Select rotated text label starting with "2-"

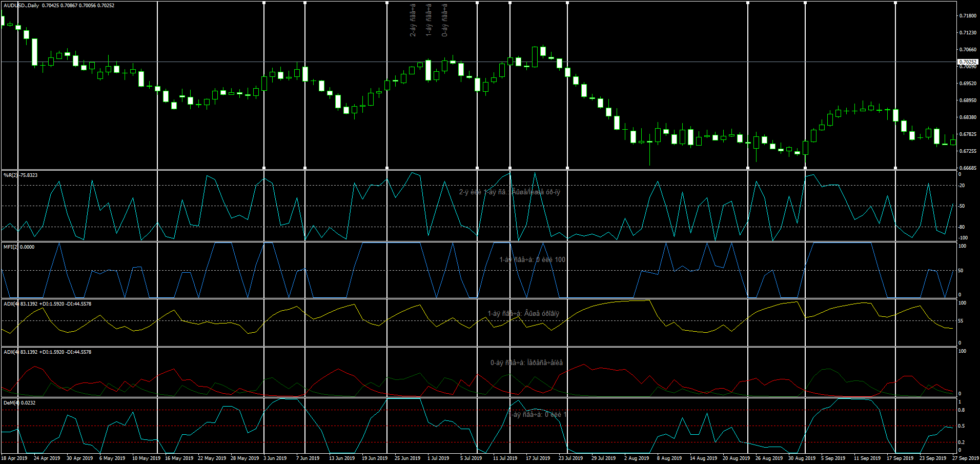(x=413, y=20)
